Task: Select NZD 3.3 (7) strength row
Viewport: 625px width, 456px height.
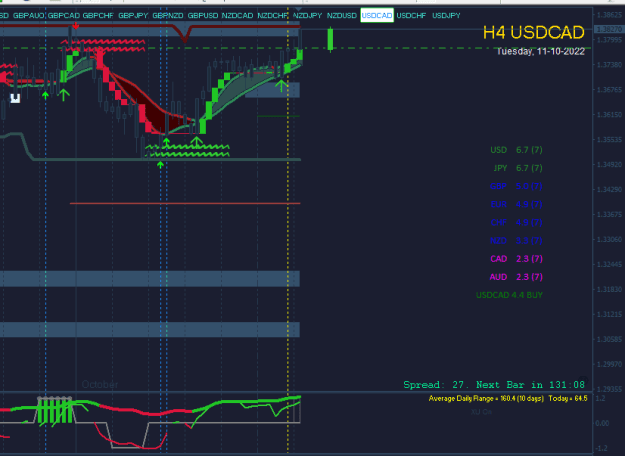Action: click(517, 241)
